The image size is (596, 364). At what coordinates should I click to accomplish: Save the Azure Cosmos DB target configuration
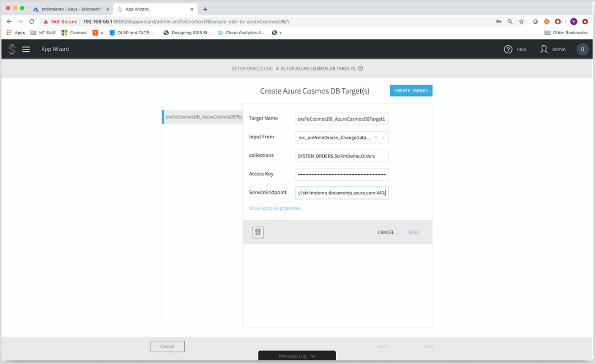(413, 232)
